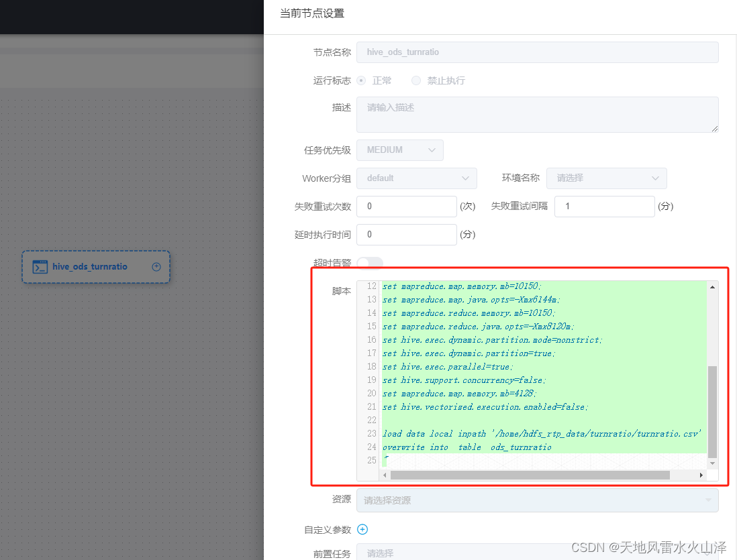Toggle the 超时告警 switch

[x=370, y=263]
